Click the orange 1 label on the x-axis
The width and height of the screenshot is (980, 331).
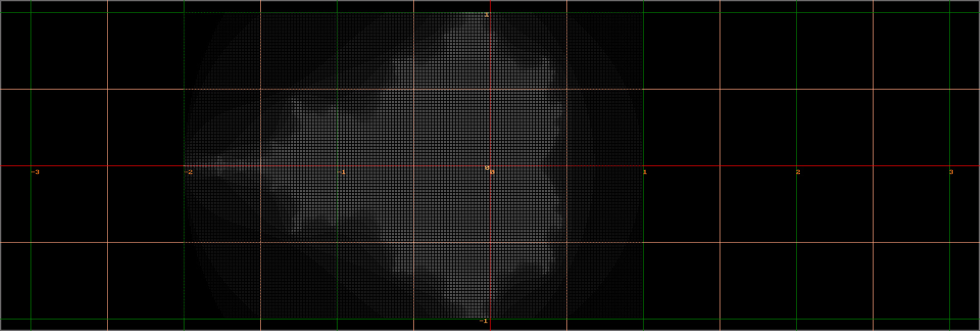pyautogui.click(x=645, y=172)
